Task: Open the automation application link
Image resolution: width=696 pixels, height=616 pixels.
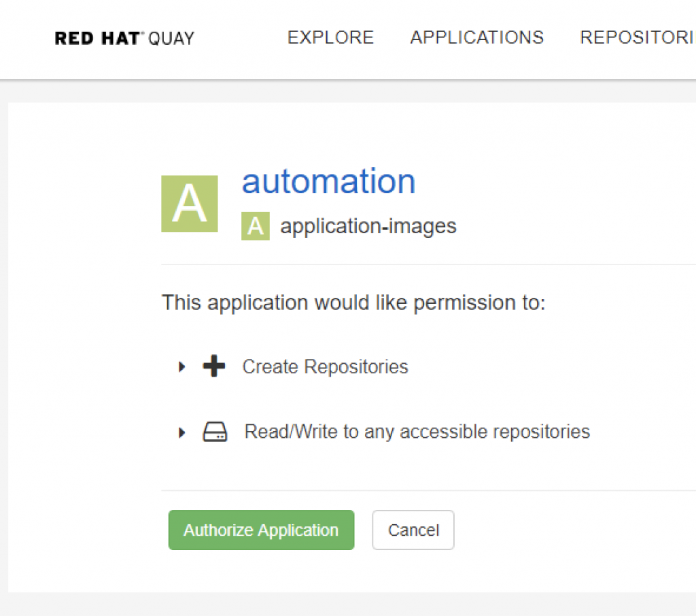Action: pyautogui.click(x=328, y=182)
